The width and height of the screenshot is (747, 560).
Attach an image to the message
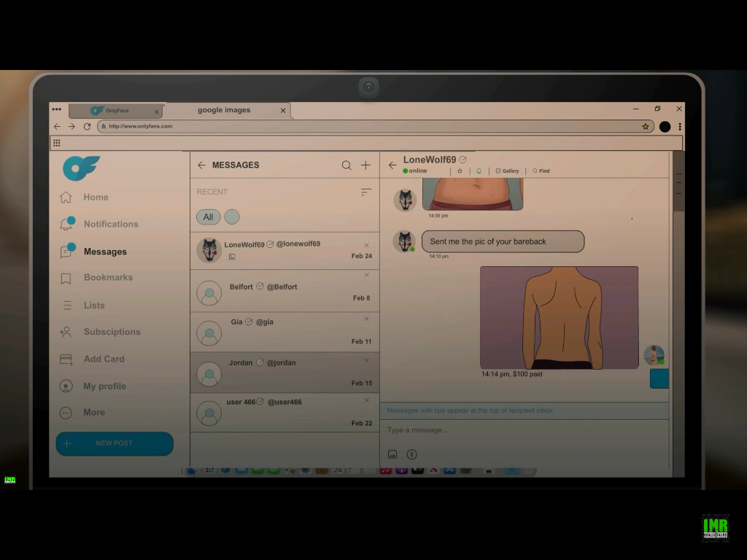tap(392, 454)
